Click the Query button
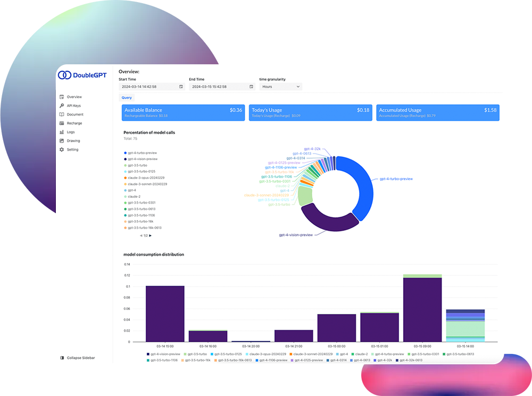 (127, 97)
